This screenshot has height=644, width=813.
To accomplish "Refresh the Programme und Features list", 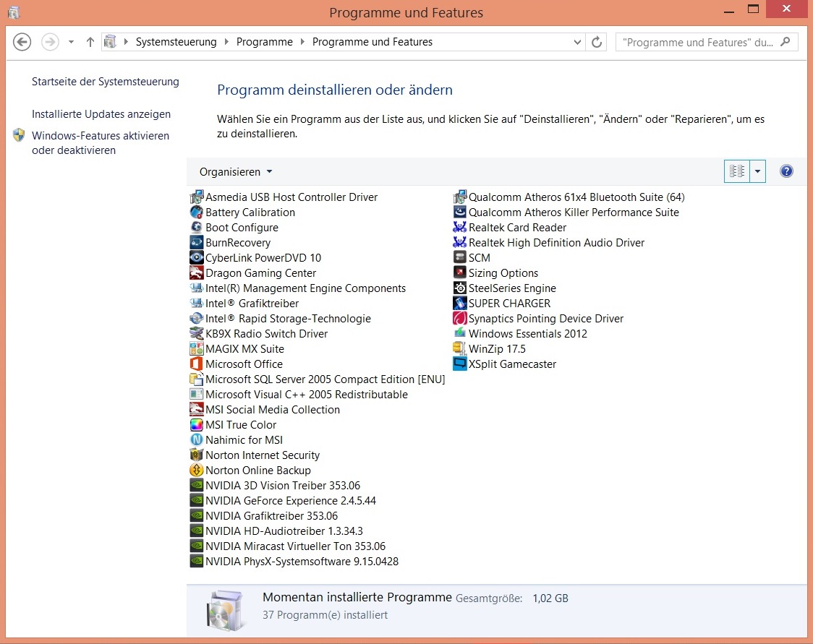I will coord(596,42).
